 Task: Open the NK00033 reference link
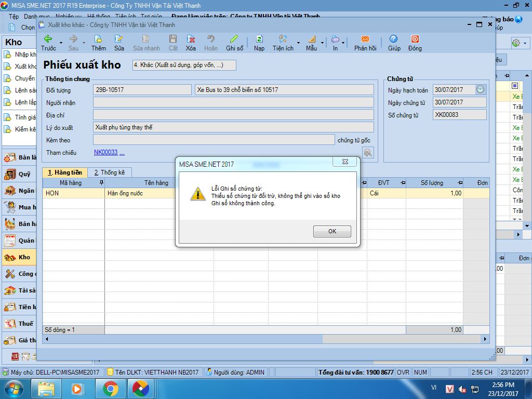coord(106,152)
